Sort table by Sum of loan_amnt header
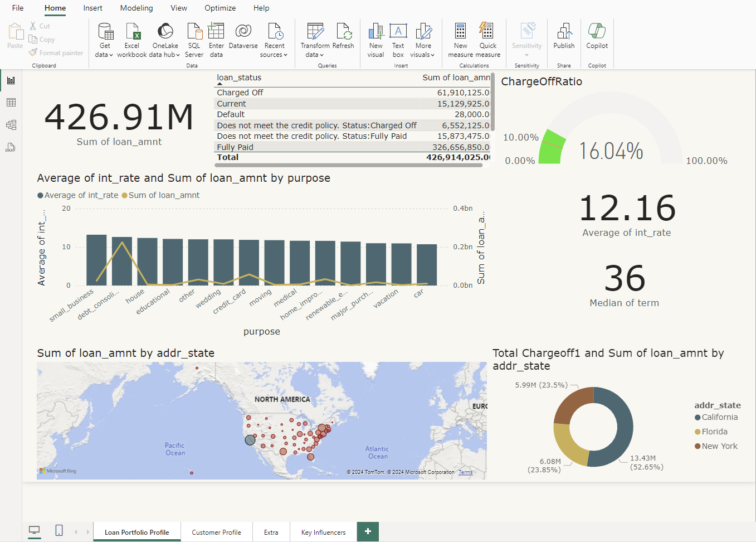The height and width of the screenshot is (542, 756). tap(456, 78)
